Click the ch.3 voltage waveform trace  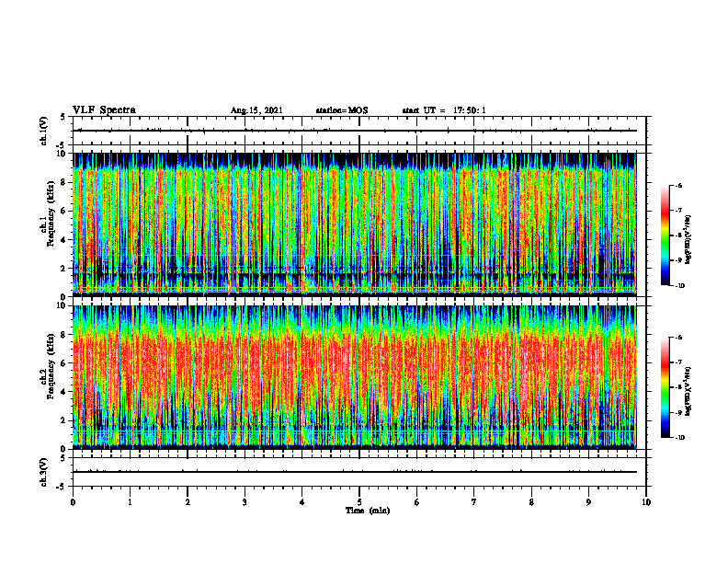355,472
